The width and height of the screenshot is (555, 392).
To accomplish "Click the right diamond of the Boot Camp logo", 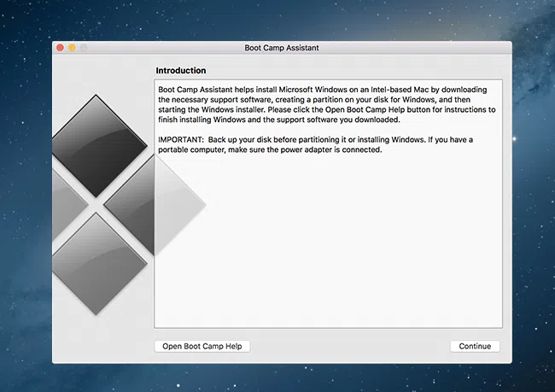I will [x=128, y=205].
